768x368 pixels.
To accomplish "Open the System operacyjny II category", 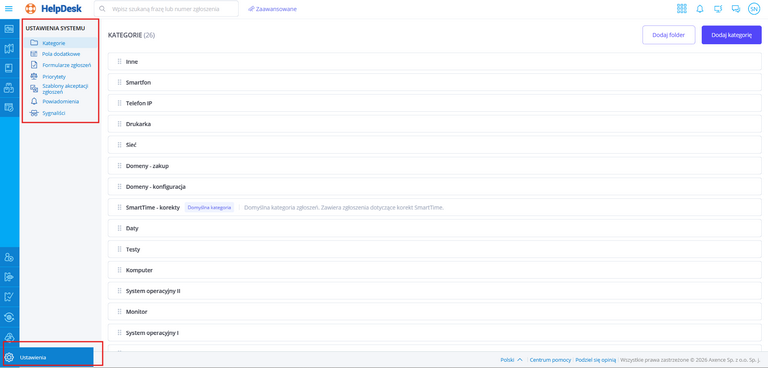I will (434, 291).
